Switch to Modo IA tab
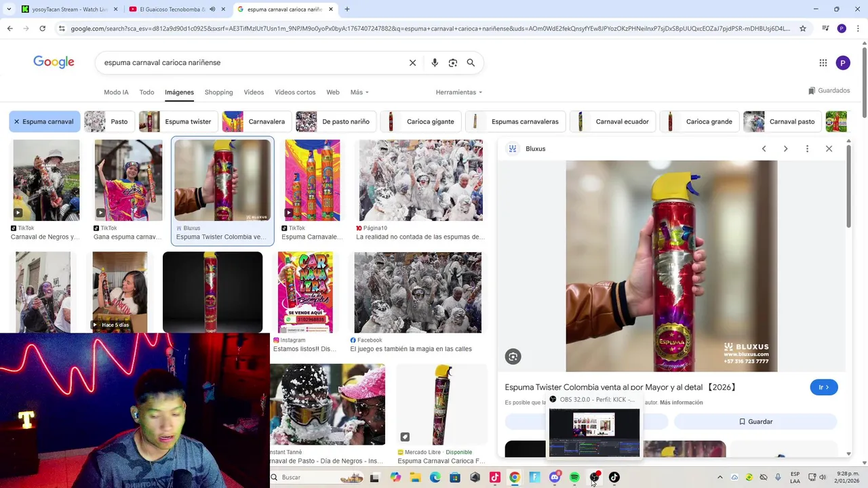 click(116, 92)
